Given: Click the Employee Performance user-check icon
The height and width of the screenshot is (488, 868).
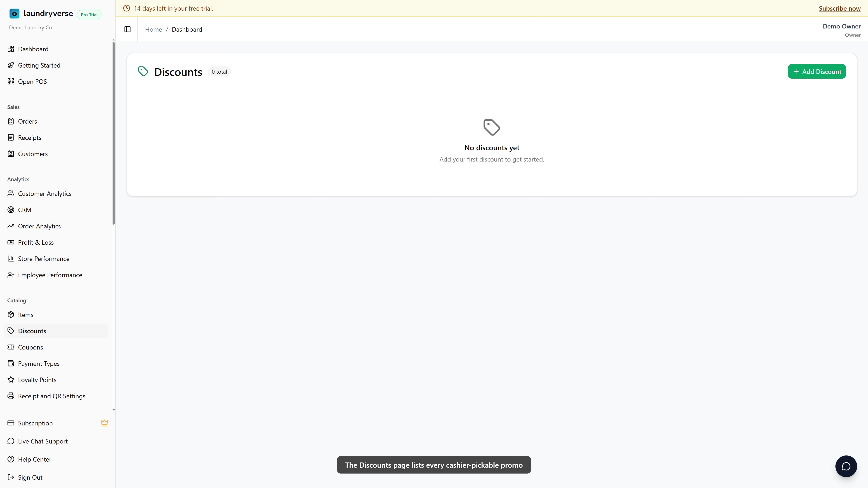Looking at the screenshot, I should [x=11, y=275].
